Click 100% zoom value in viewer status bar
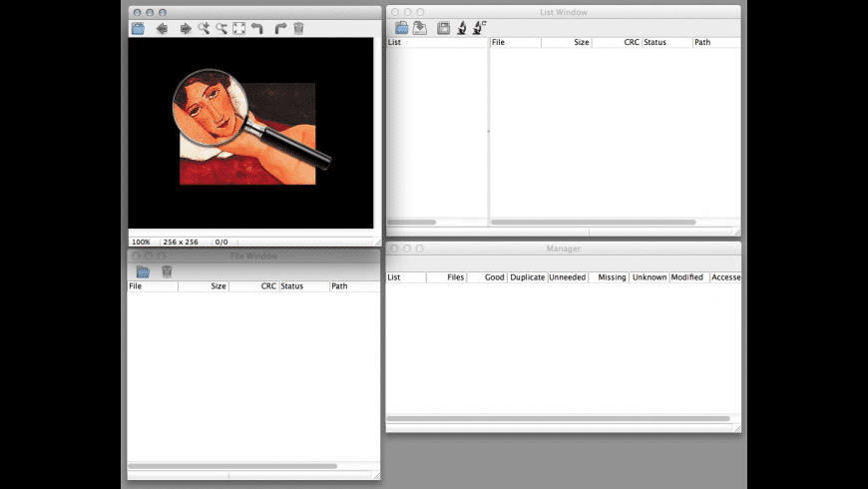The height and width of the screenshot is (489, 868). pos(141,243)
